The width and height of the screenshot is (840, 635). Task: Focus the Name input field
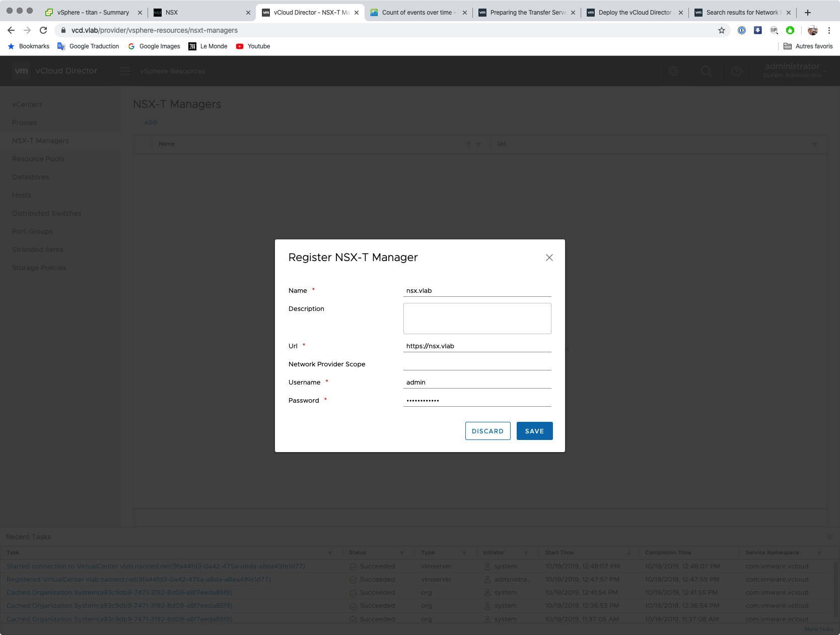coord(477,291)
